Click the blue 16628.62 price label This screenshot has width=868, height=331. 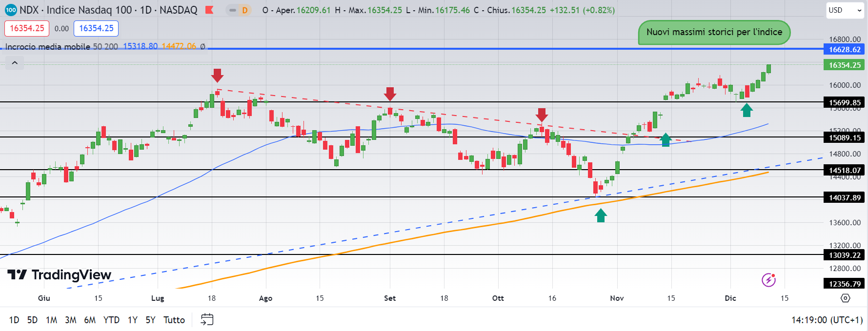point(845,49)
